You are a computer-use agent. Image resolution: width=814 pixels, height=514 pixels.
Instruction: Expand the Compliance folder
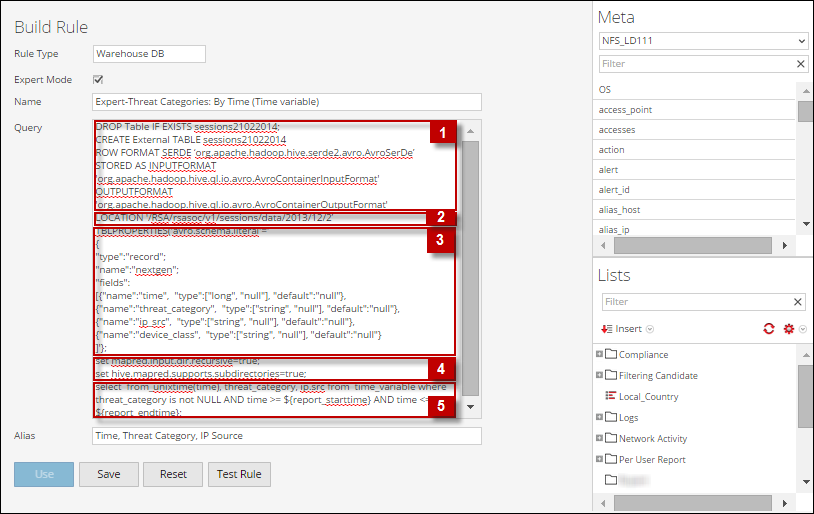pyautogui.click(x=599, y=354)
